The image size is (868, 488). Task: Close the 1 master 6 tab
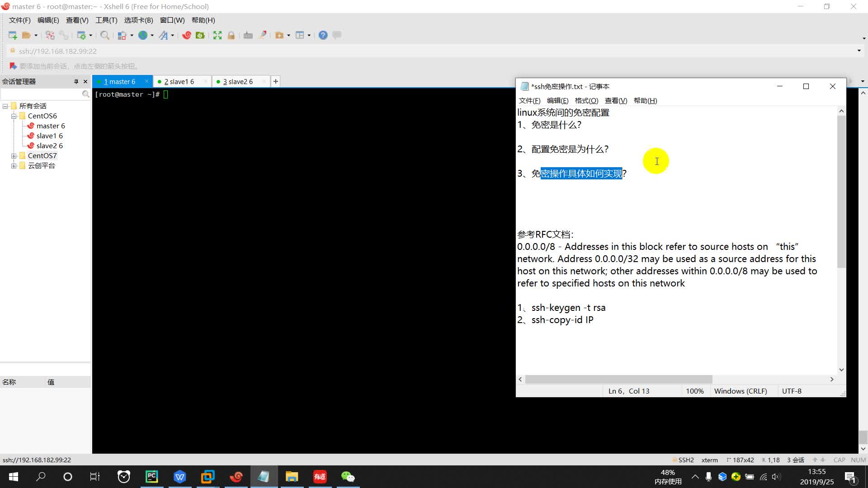[x=146, y=81]
